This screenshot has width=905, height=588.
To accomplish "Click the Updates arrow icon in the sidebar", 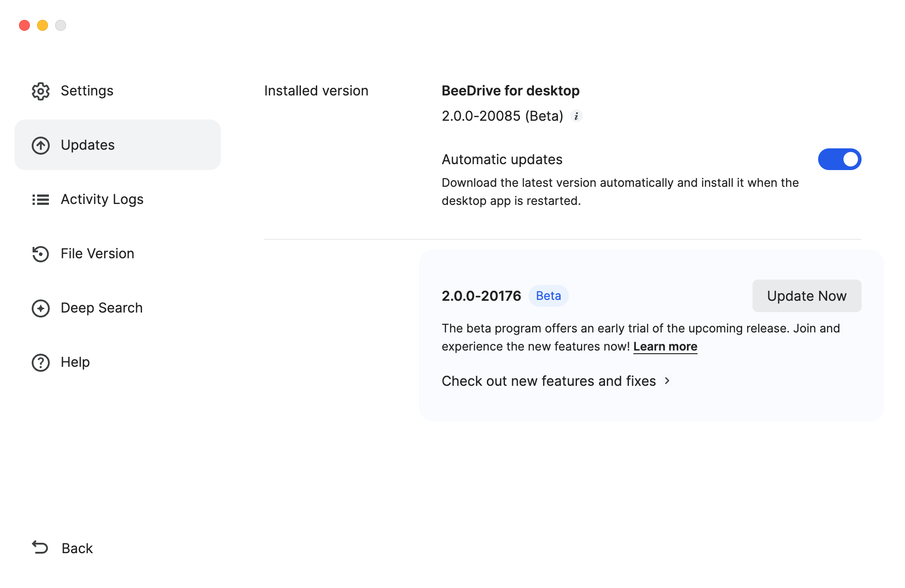I will point(40,145).
